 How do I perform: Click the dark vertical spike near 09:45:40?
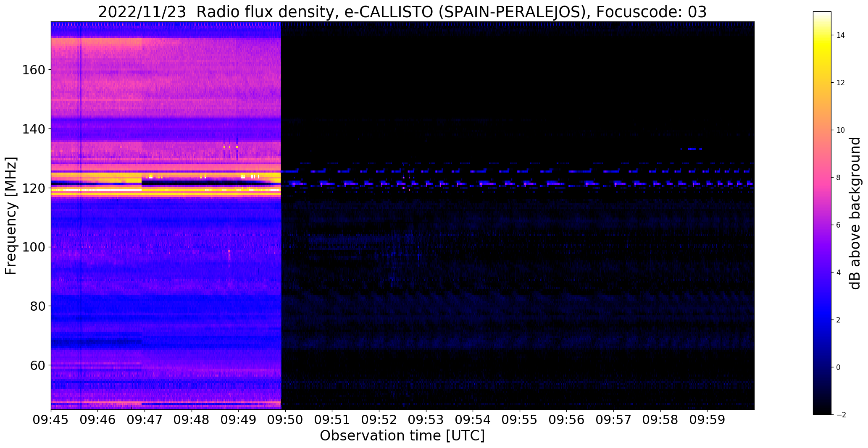[80, 89]
